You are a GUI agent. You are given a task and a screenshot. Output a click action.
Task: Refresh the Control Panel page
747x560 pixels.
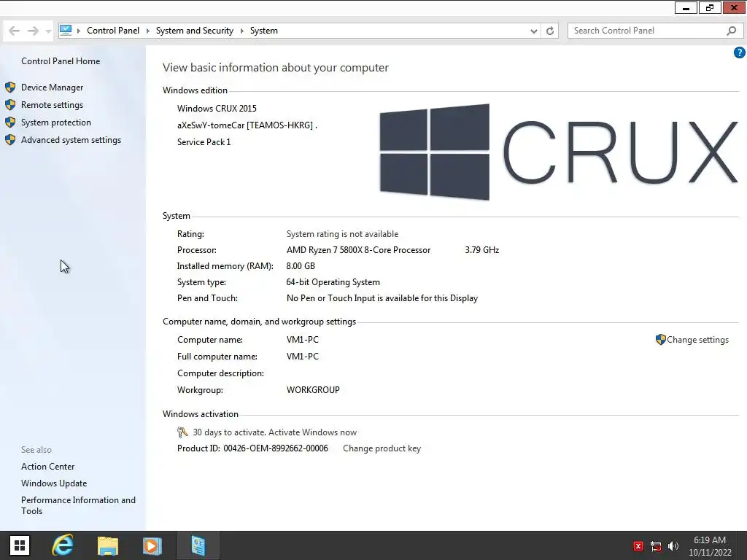pyautogui.click(x=550, y=31)
